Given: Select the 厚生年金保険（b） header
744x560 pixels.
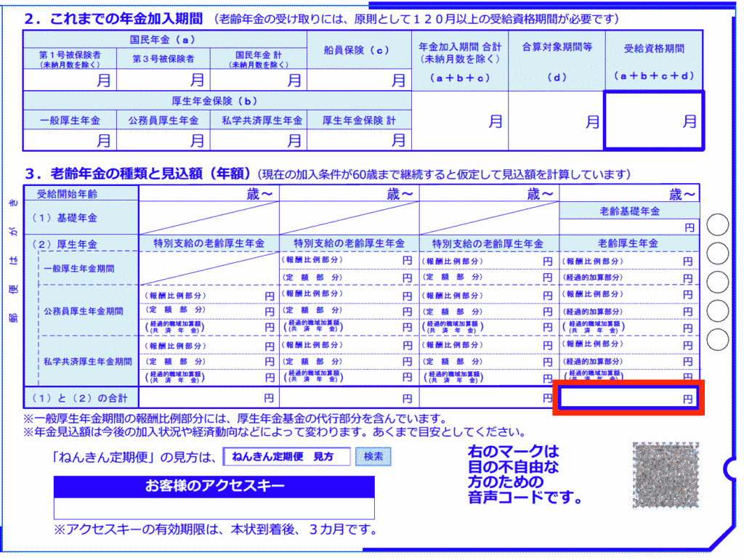Looking at the screenshot, I should 217,101.
